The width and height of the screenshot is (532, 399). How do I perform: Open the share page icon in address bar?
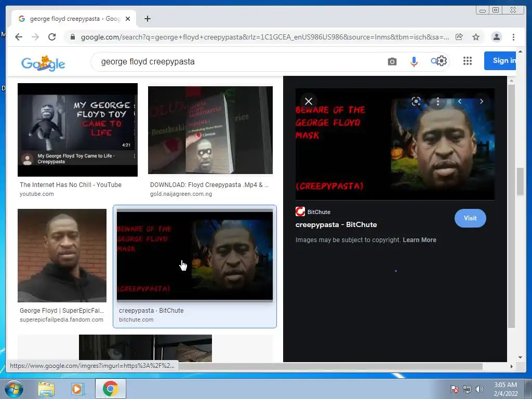tap(459, 37)
